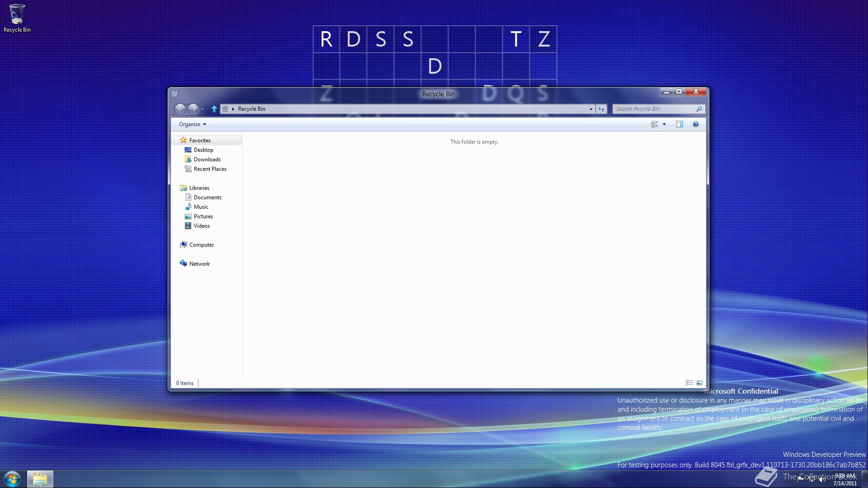Click the Change your view icon
Screen dimensions: 868x488
click(654, 124)
